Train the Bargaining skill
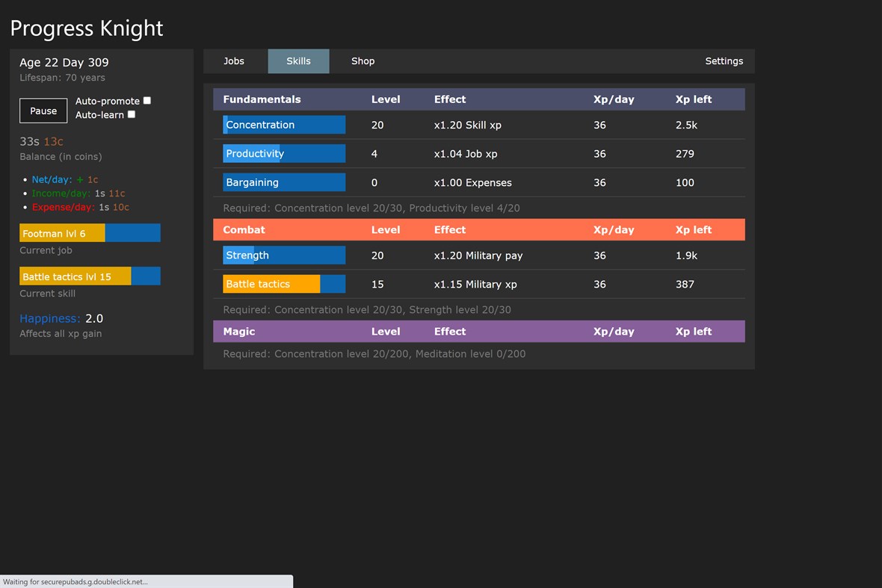The height and width of the screenshot is (588, 882). pos(284,182)
